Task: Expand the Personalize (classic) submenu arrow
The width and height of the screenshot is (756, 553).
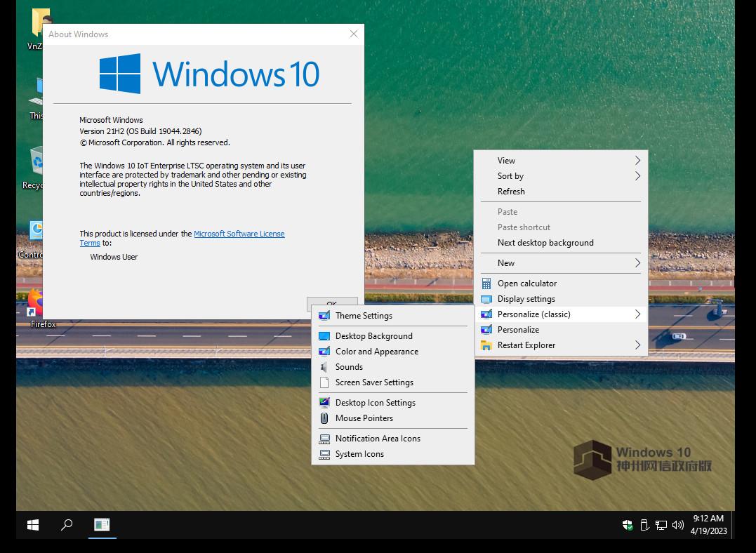Action: coord(637,314)
